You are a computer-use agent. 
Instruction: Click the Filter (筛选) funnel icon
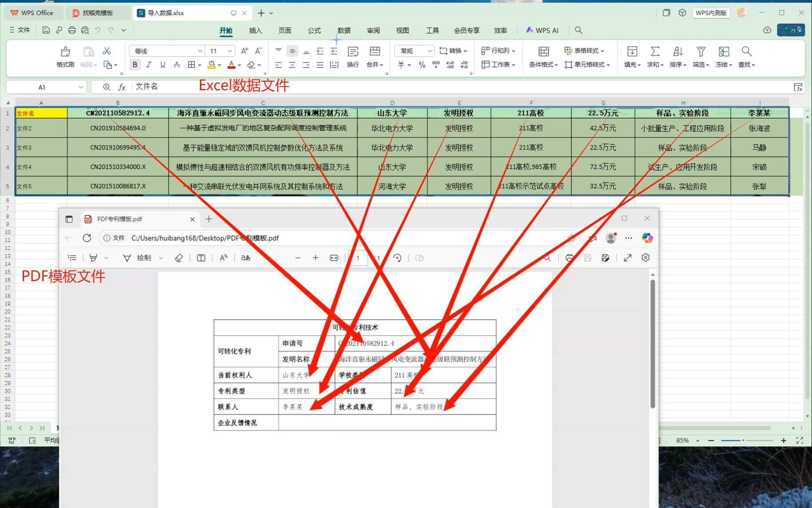click(701, 52)
